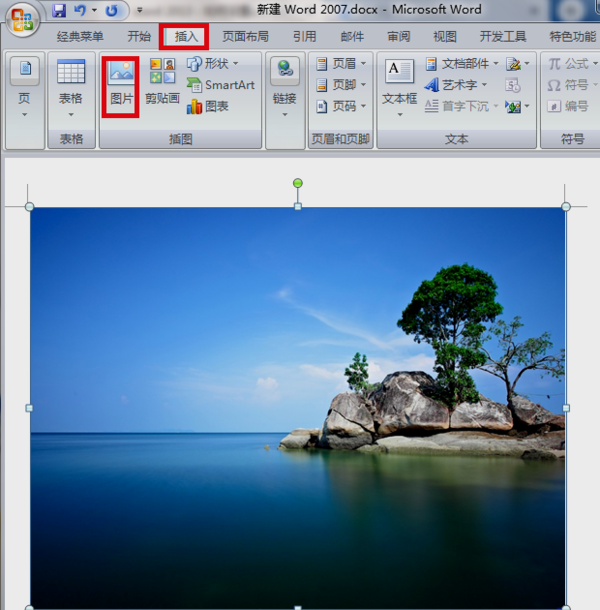This screenshot has height=610, width=600.
Task: Open the 经典菜单 tab
Action: tap(80, 37)
